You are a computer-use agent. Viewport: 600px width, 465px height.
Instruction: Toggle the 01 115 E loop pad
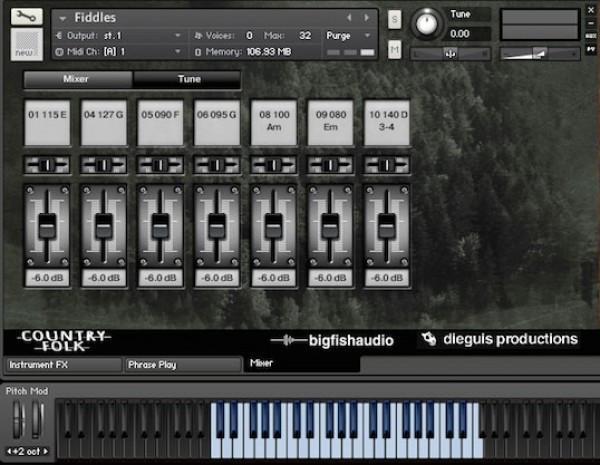tap(47, 124)
